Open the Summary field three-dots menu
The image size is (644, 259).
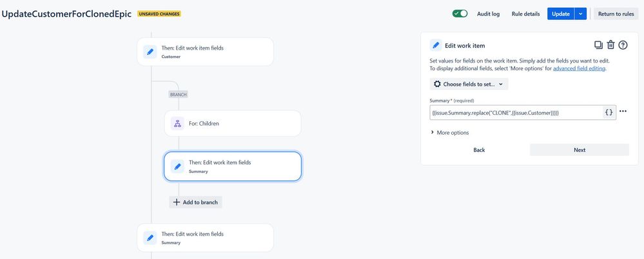(x=623, y=111)
